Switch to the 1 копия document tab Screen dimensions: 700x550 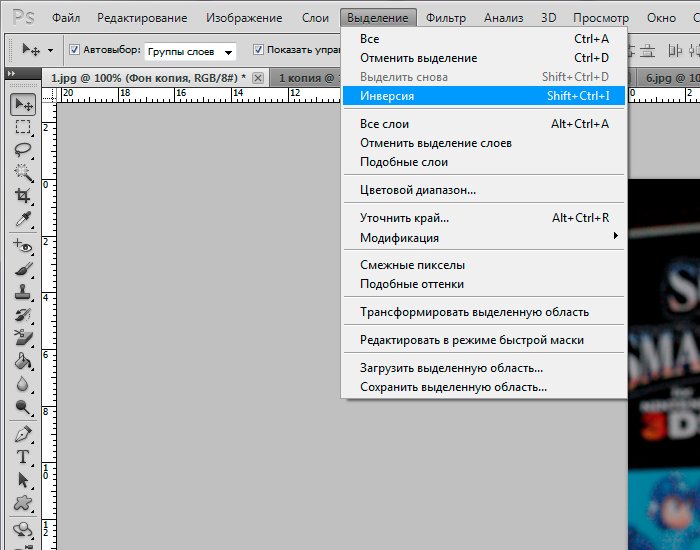pyautogui.click(x=305, y=78)
